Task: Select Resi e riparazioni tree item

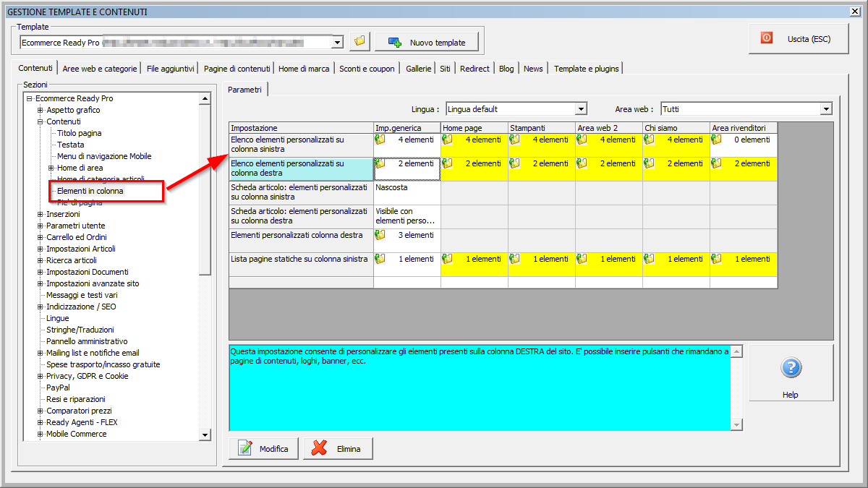Action: click(76, 399)
